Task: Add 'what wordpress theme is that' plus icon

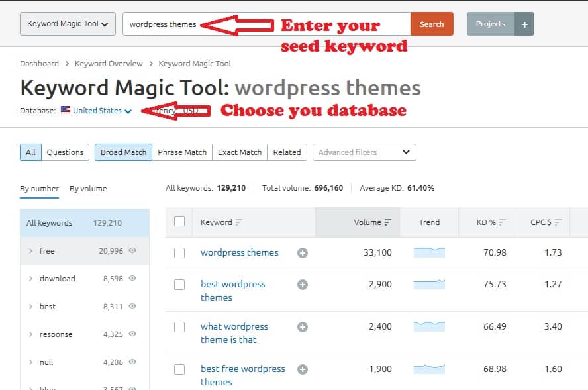Action: tap(303, 327)
